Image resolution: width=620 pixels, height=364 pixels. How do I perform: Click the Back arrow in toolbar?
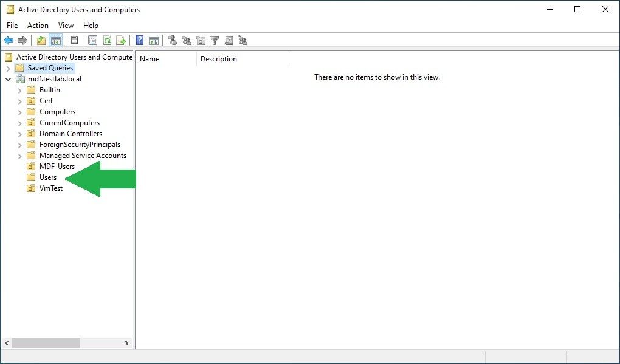click(x=9, y=40)
